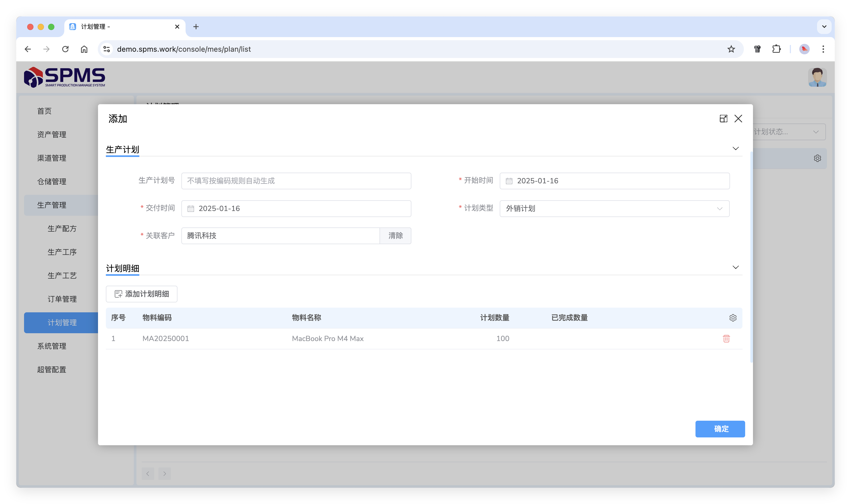
Task: Click the MA20250001 material code cell
Action: (x=165, y=339)
